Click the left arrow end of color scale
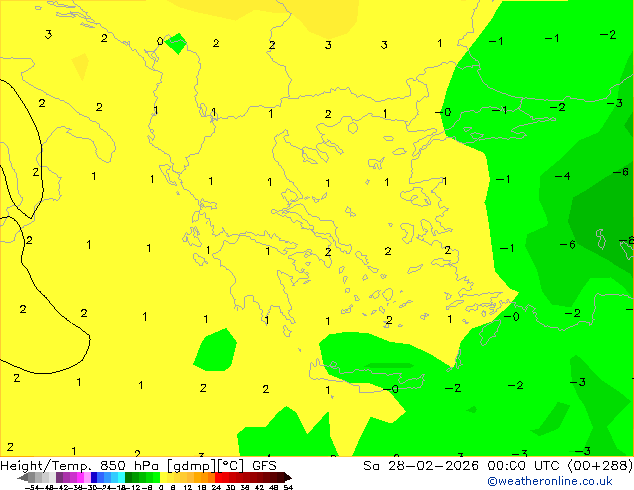The height and width of the screenshot is (490, 634). coord(23,478)
